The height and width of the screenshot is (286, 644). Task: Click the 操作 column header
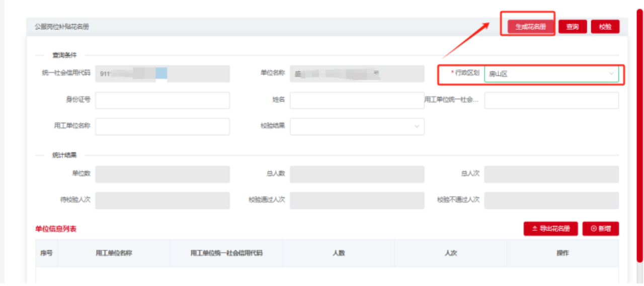(x=562, y=253)
